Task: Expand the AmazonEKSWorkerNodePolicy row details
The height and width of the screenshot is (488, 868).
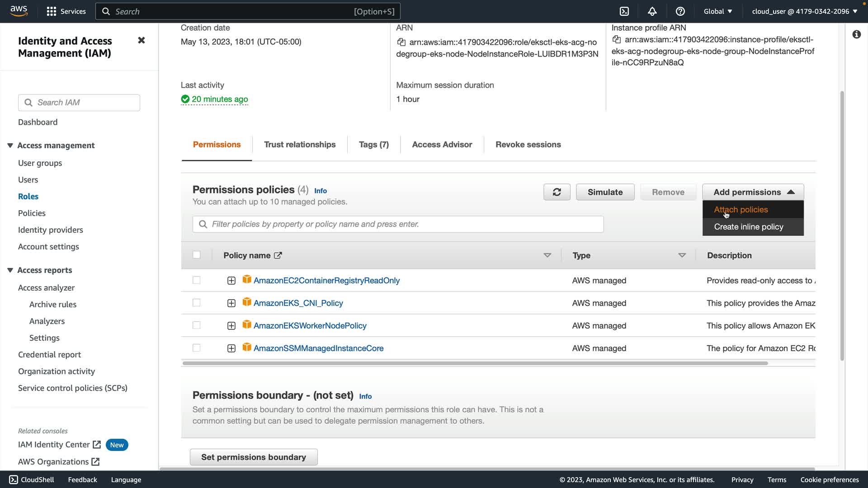Action: coord(231,326)
